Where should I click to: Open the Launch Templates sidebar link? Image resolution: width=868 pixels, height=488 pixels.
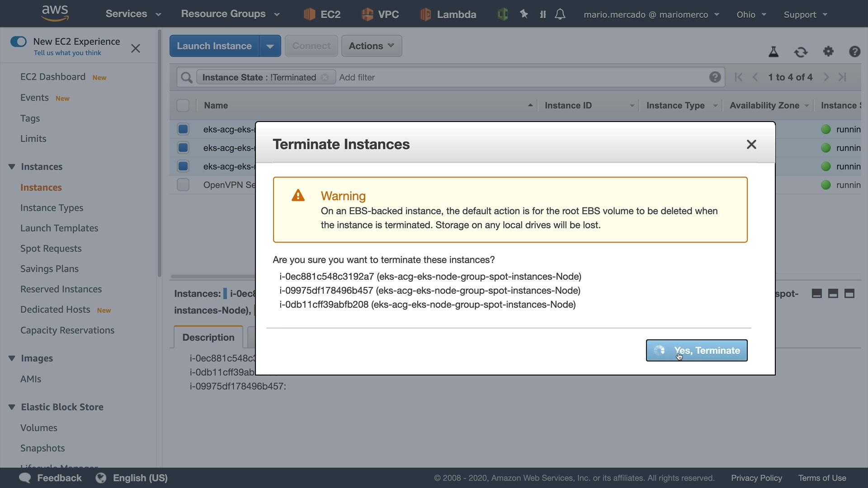59,228
